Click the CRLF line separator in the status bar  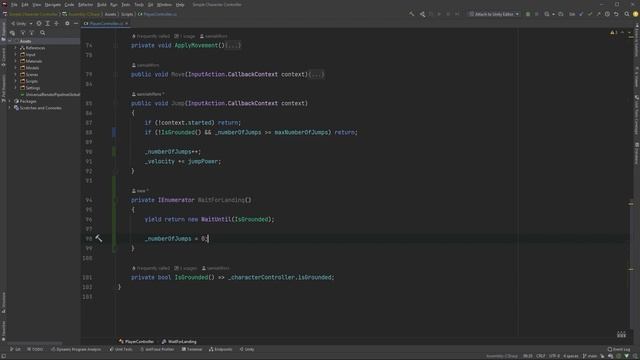(x=540, y=356)
